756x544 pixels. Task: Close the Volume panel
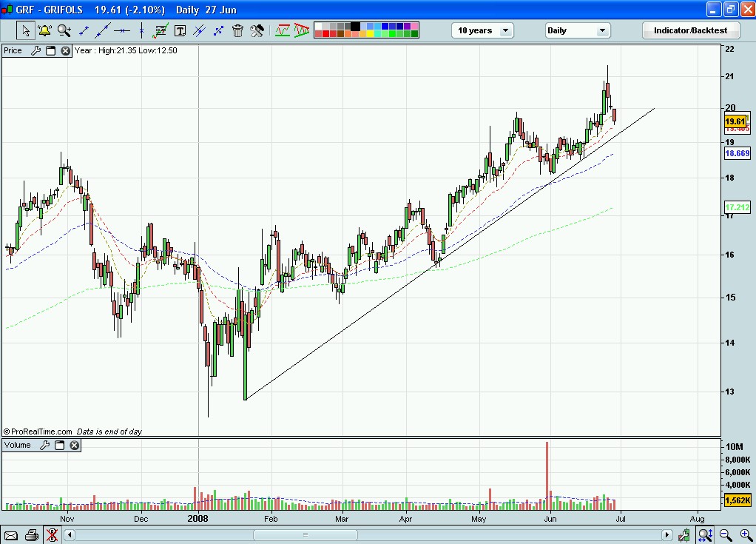[x=74, y=445]
